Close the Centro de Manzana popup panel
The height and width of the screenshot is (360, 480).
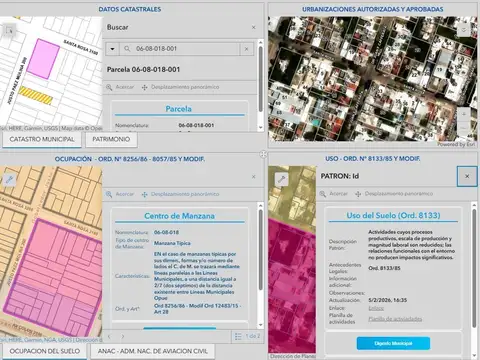coord(254,177)
